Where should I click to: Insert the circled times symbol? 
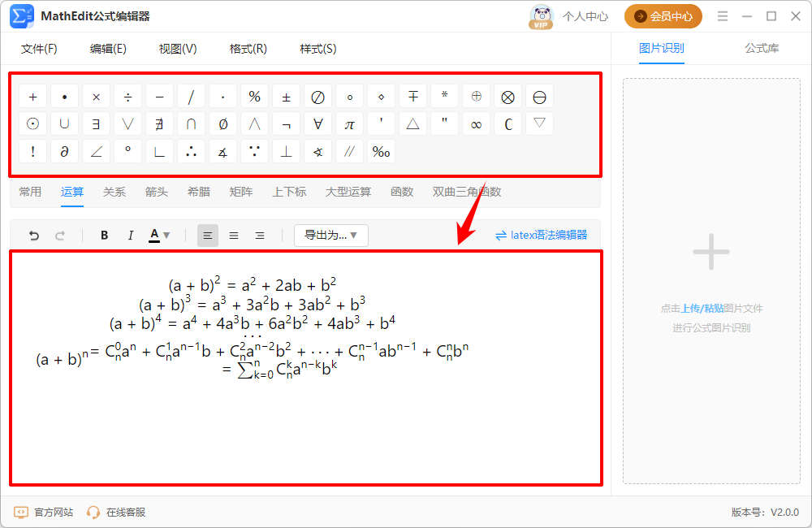click(x=508, y=97)
